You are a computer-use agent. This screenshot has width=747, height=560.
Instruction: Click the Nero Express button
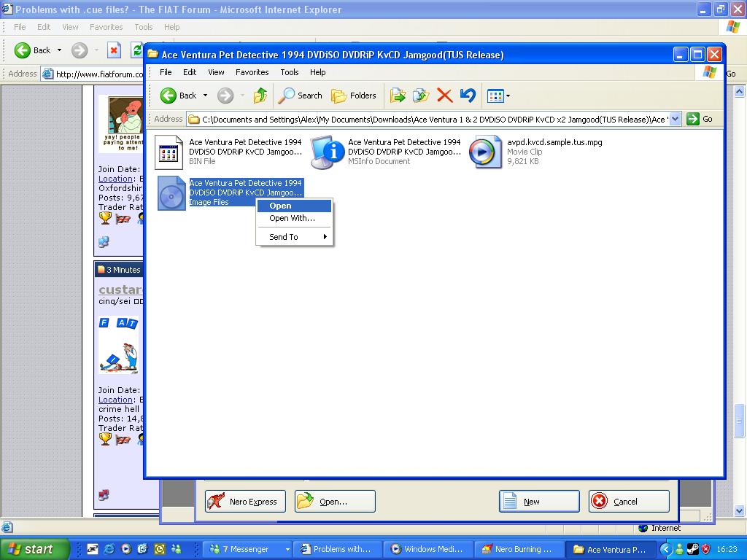tap(245, 502)
